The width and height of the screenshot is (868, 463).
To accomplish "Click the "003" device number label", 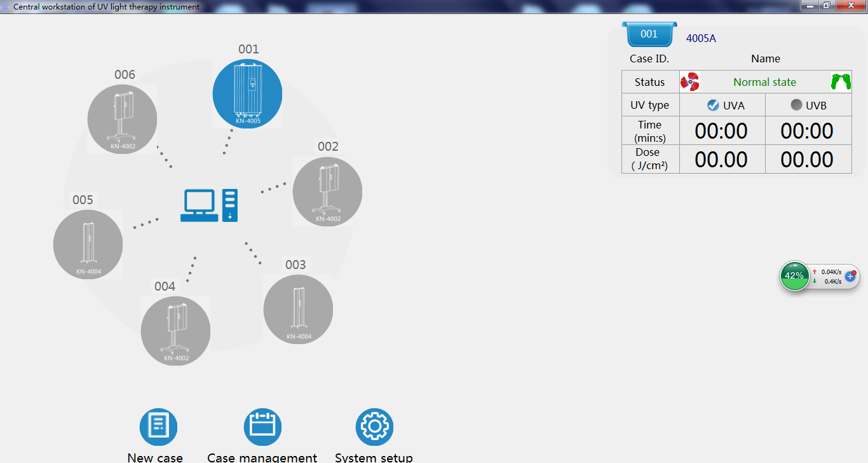I will click(x=295, y=265).
